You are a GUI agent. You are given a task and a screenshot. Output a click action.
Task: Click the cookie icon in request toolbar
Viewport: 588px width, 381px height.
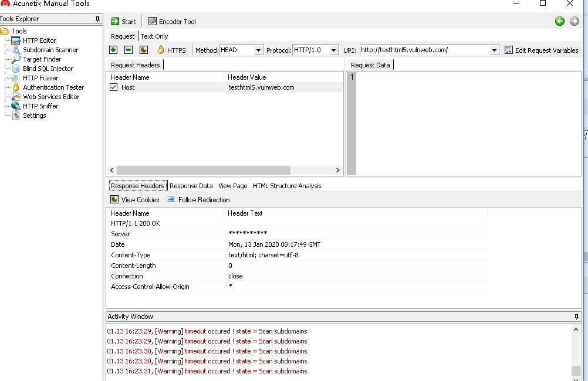pyautogui.click(x=144, y=50)
